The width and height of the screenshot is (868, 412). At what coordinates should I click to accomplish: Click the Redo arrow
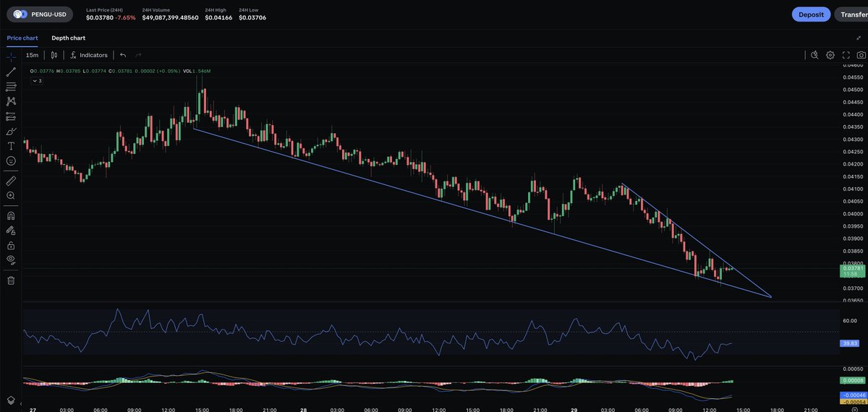tap(138, 55)
